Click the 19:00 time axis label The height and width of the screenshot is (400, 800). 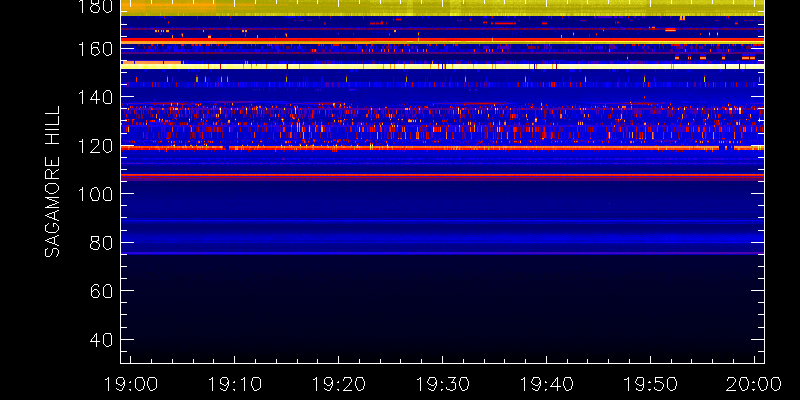(x=130, y=383)
